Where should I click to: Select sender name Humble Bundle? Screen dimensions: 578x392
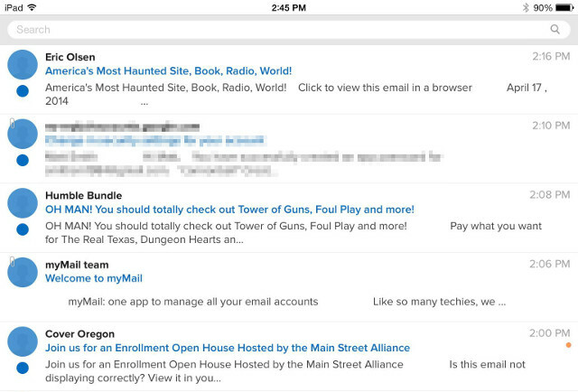(84, 195)
